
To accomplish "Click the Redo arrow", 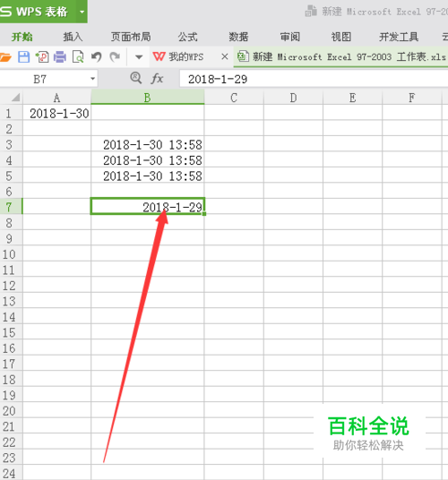I will coord(116,57).
